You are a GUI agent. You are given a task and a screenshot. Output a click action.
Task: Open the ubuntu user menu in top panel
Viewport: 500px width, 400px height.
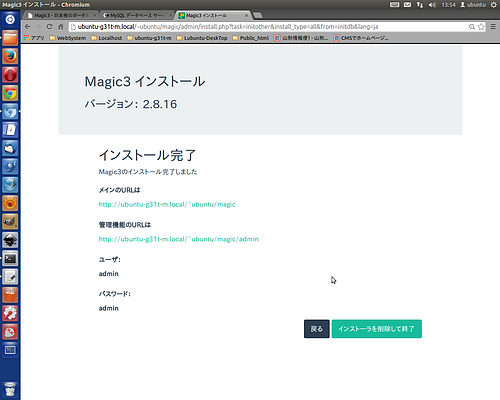[473, 5]
